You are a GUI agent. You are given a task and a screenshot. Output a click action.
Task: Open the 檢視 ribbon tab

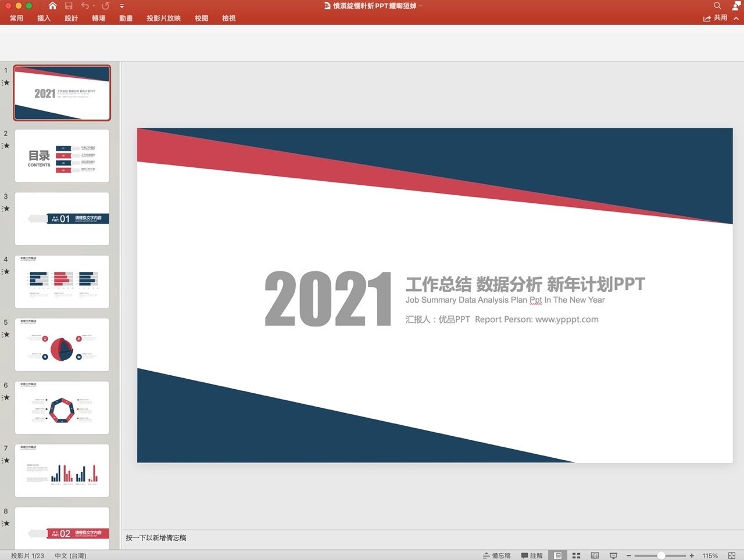229,18
